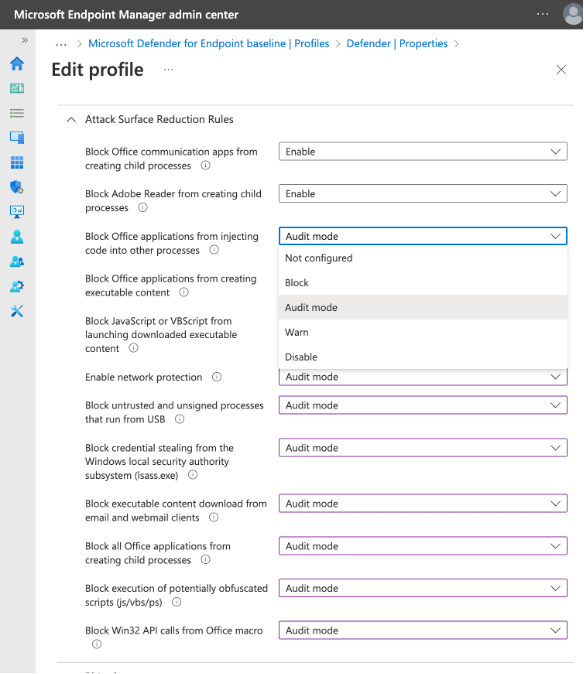Viewport: 584px width, 674px height.
Task: Expand the left sidebar with double chevron
Action: (25, 40)
